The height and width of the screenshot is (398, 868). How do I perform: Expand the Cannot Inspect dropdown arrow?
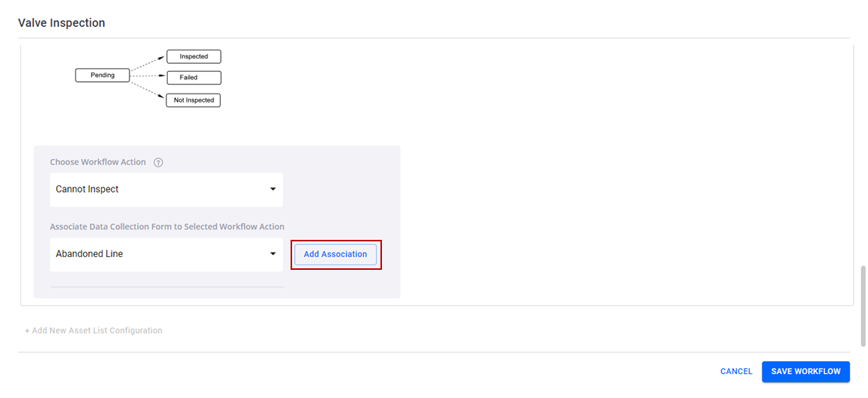point(273,190)
